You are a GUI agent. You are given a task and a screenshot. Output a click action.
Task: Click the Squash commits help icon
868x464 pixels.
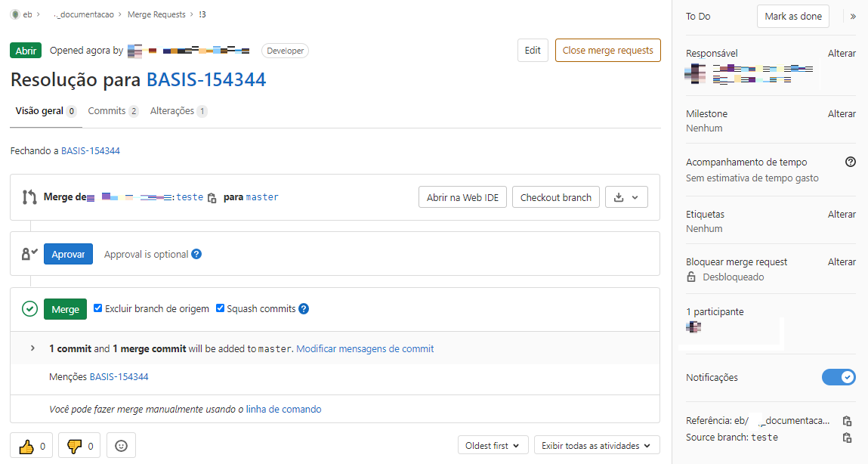[303, 308]
